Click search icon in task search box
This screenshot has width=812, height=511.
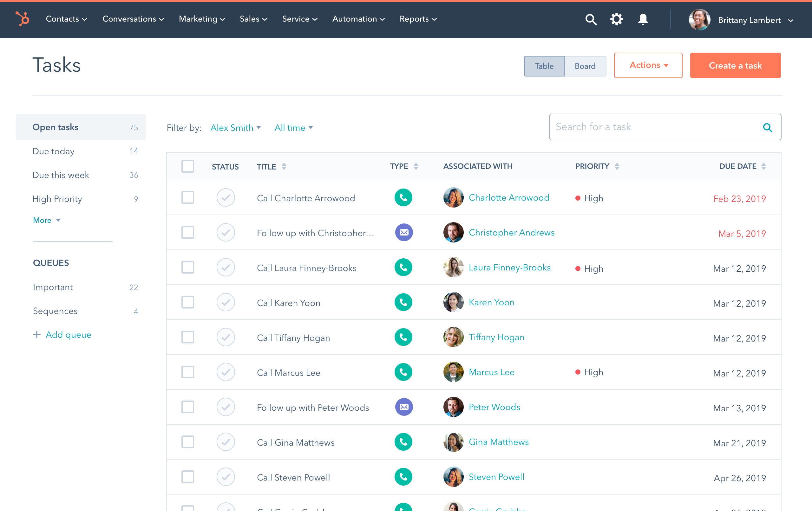coord(768,128)
